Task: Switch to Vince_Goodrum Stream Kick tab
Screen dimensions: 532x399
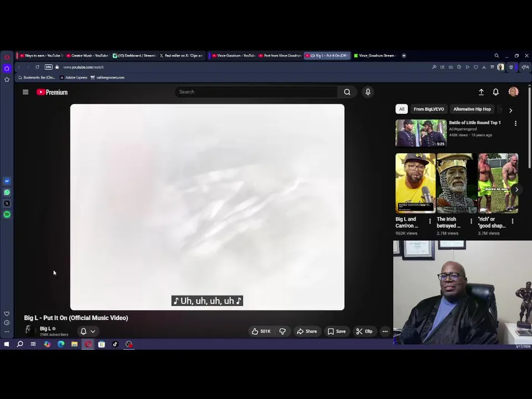Action: (x=375, y=55)
